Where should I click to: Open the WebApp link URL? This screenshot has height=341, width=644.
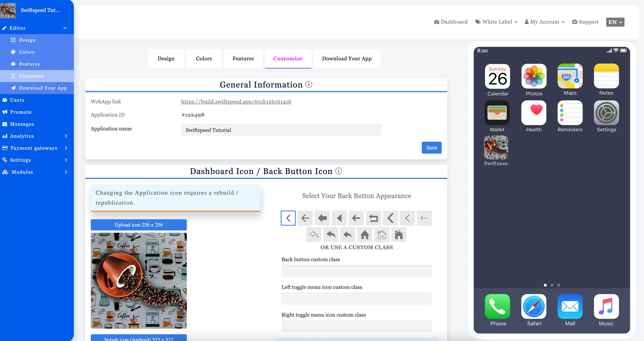pyautogui.click(x=236, y=102)
